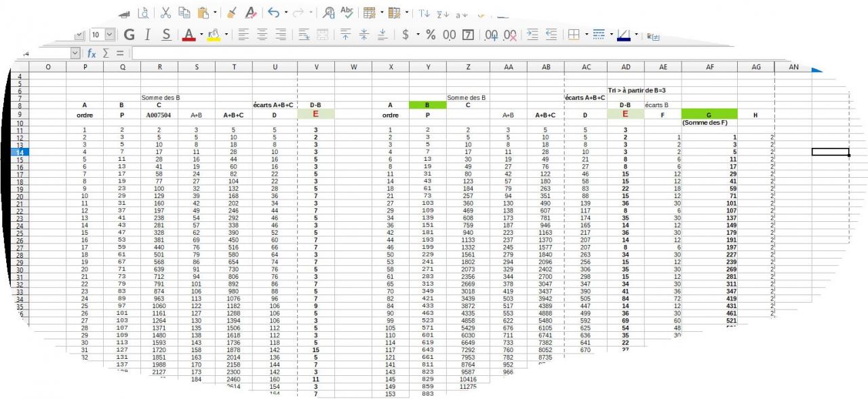This screenshot has width=868, height=399.
Task: Click the Borders grid icon
Action: pos(573,34)
